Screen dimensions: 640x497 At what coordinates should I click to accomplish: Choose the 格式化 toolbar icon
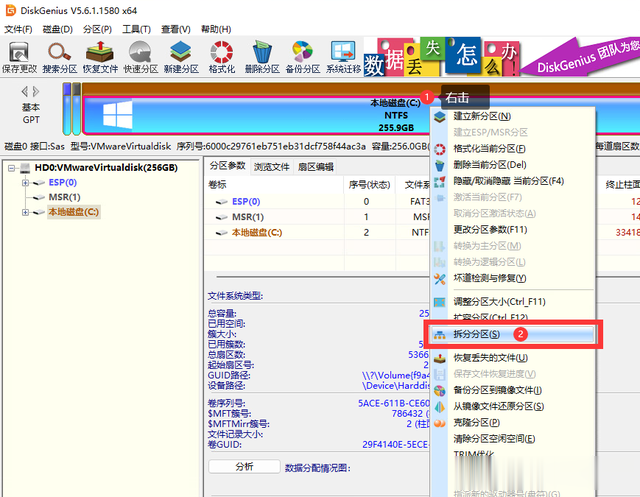click(222, 57)
